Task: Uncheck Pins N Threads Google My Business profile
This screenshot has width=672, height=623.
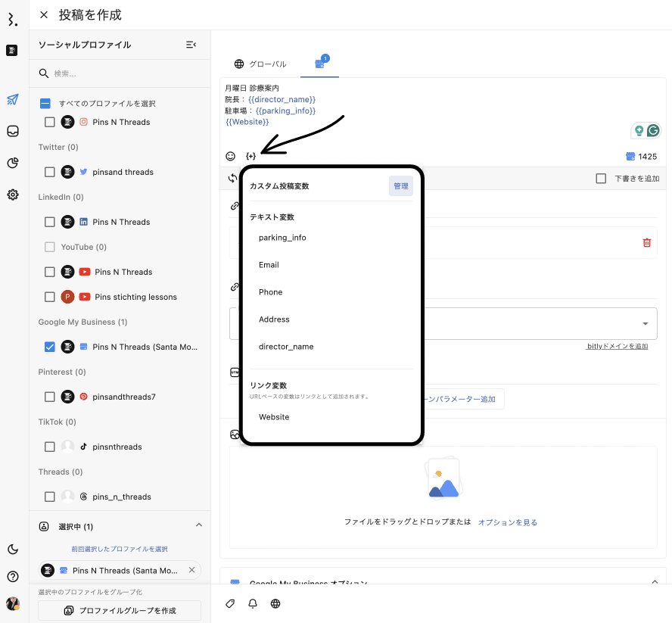Action: [50, 347]
